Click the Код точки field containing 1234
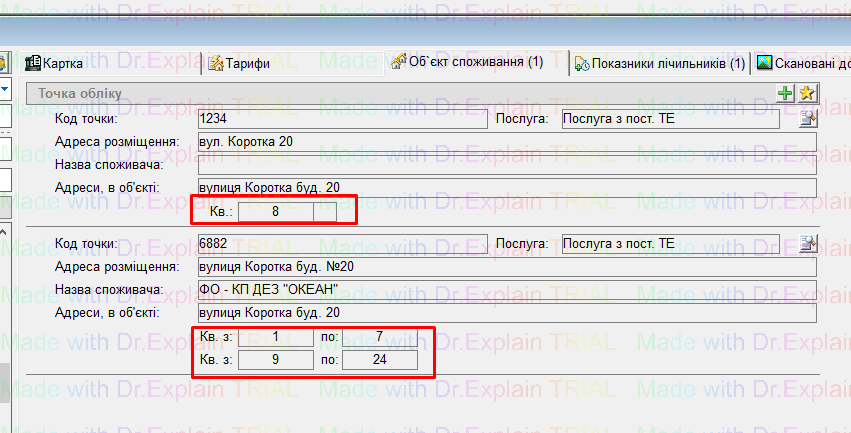Viewport: 851px width, 433px height. [x=342, y=119]
